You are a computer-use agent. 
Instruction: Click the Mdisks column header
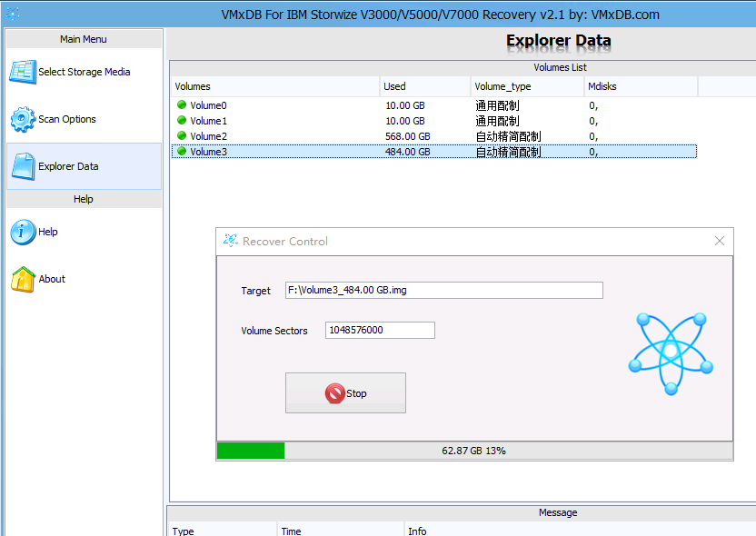coord(641,86)
